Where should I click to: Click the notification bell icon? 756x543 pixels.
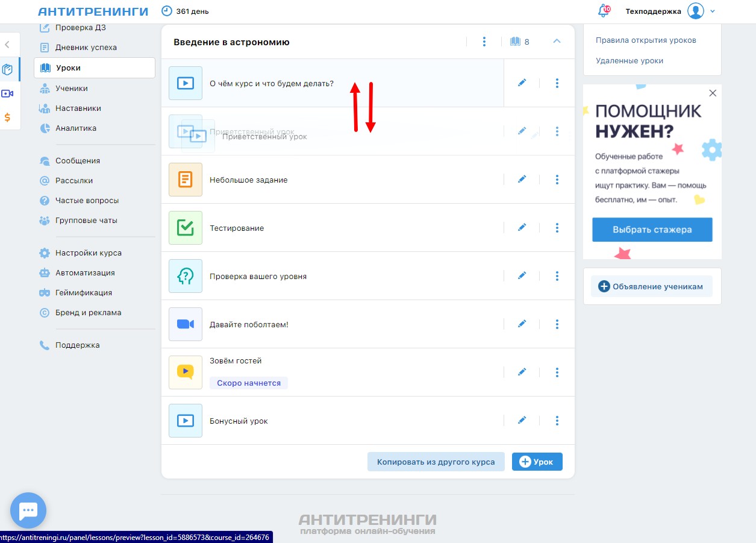603,11
